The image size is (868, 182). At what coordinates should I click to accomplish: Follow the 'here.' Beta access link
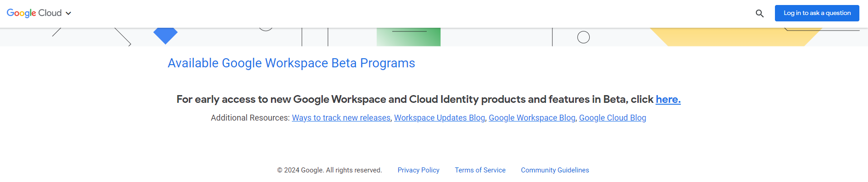pyautogui.click(x=668, y=99)
